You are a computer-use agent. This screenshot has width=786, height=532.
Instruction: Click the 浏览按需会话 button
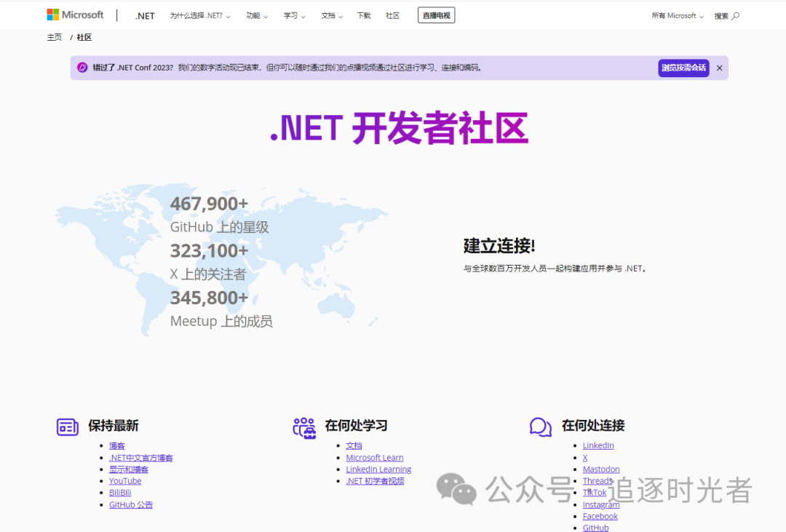coord(683,68)
